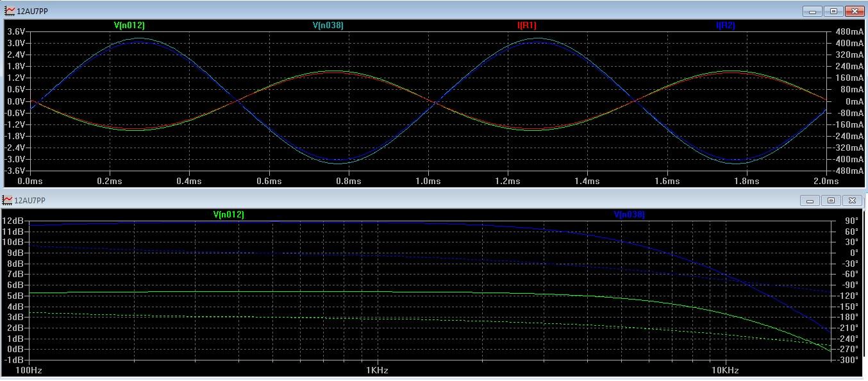This screenshot has height=381, width=868.
Task: Click the 2.0ms label on the time axis
Action: 826,182
